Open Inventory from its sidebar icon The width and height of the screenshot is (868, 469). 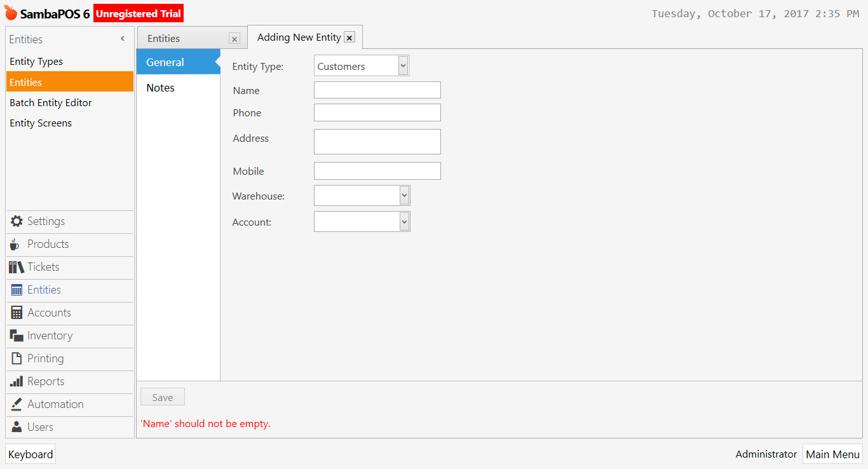[x=16, y=336]
